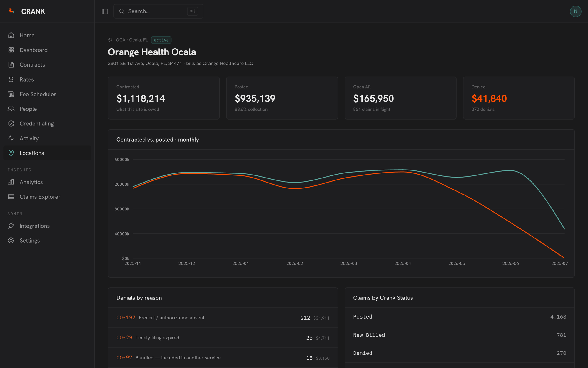Click the Crank logo icon

(x=11, y=11)
